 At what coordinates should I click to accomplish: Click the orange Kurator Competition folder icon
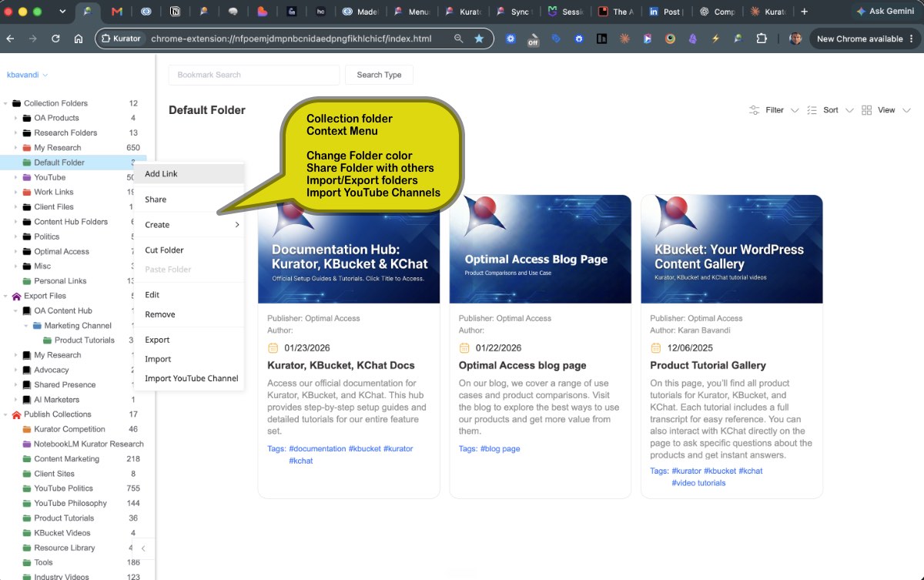[27, 429]
